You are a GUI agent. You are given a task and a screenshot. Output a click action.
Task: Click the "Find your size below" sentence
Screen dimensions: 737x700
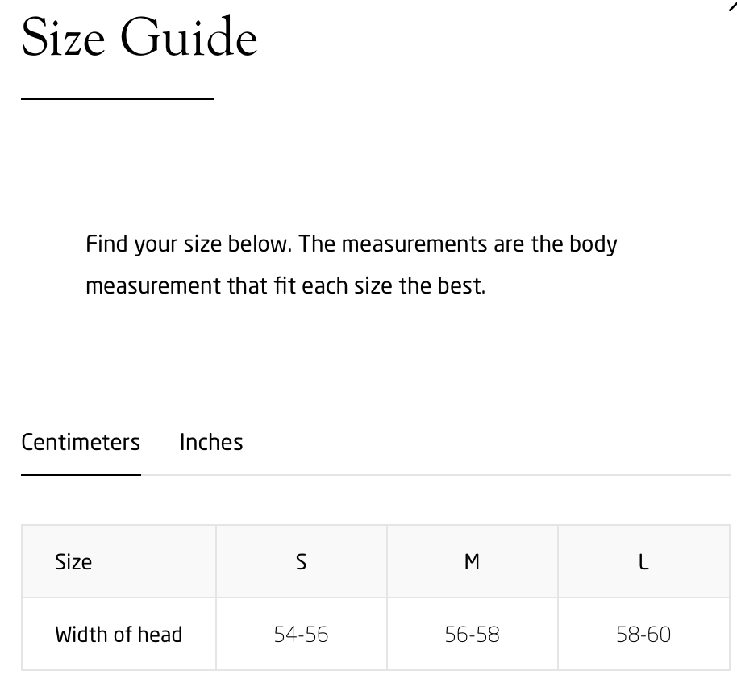point(189,244)
